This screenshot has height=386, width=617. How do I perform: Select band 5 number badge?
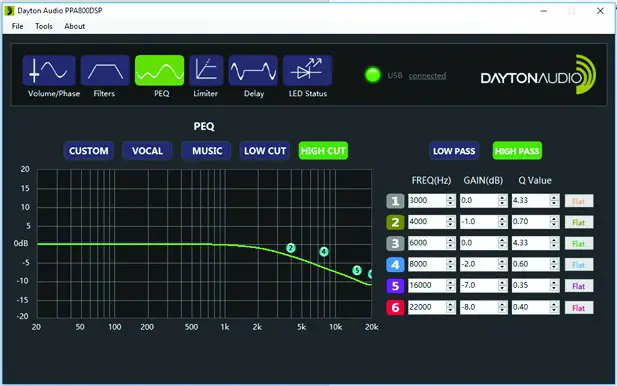tap(395, 286)
